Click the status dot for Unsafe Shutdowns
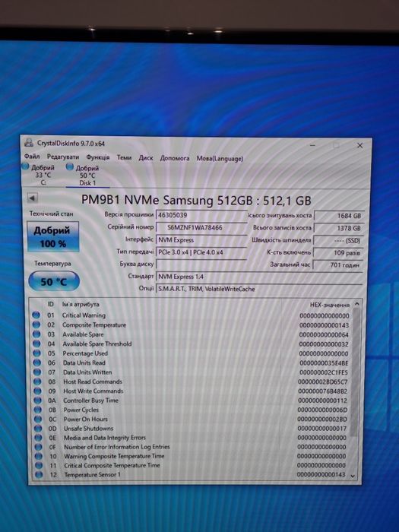Viewport: 399px width, 532px height. tap(38, 428)
